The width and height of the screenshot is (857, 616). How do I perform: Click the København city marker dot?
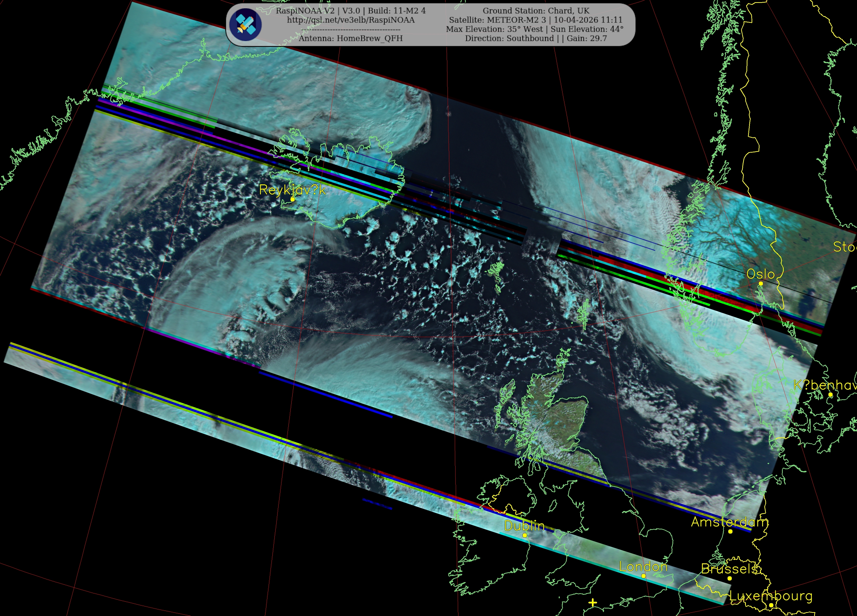coord(831,394)
